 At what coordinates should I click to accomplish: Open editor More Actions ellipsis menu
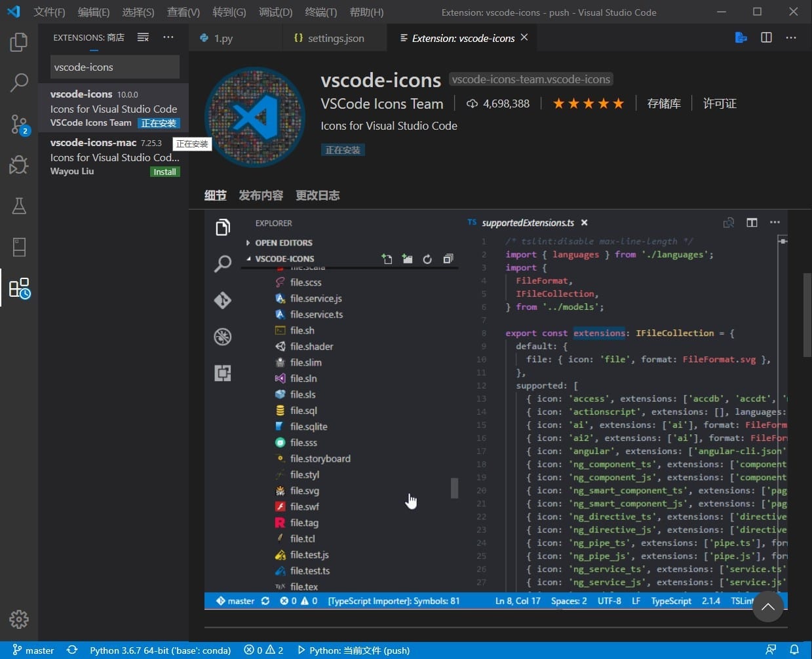click(791, 38)
